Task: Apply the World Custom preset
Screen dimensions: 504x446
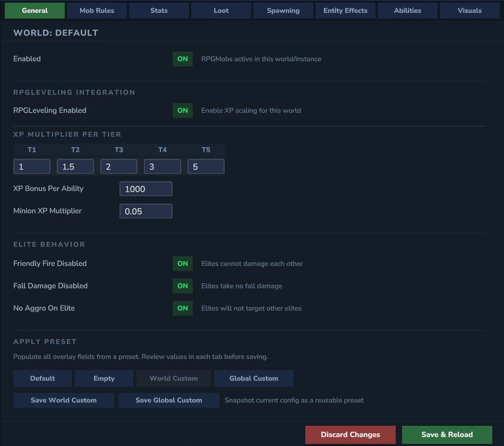Action: pyautogui.click(x=174, y=378)
